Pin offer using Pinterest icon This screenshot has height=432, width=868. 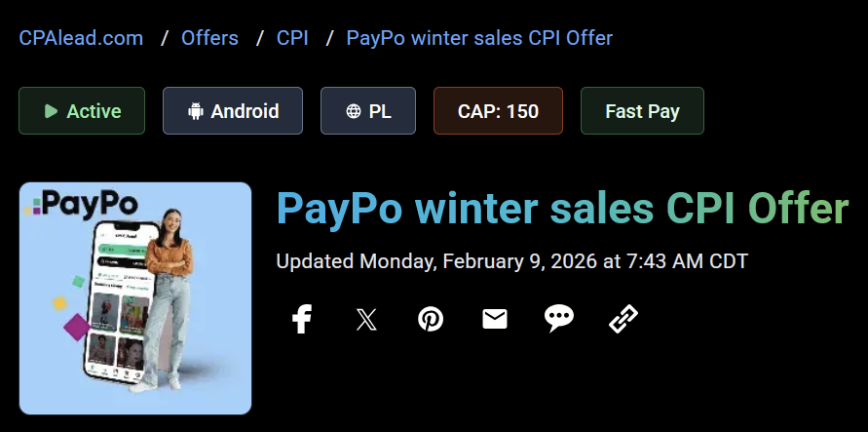(431, 319)
